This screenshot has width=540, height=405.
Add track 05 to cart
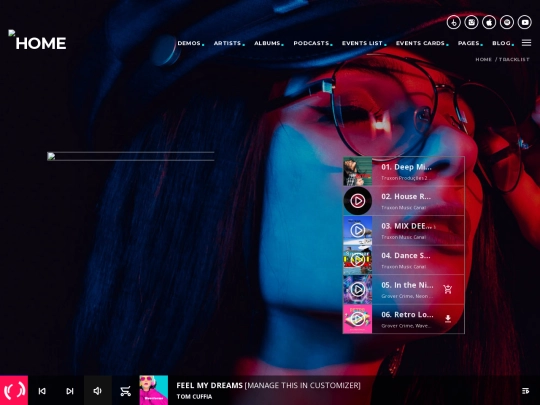pyautogui.click(x=448, y=289)
